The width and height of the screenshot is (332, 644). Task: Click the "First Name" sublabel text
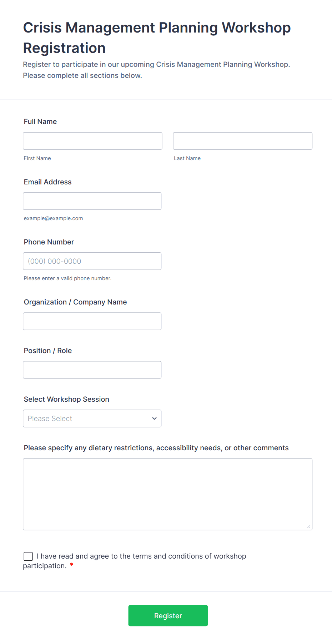[x=37, y=158]
